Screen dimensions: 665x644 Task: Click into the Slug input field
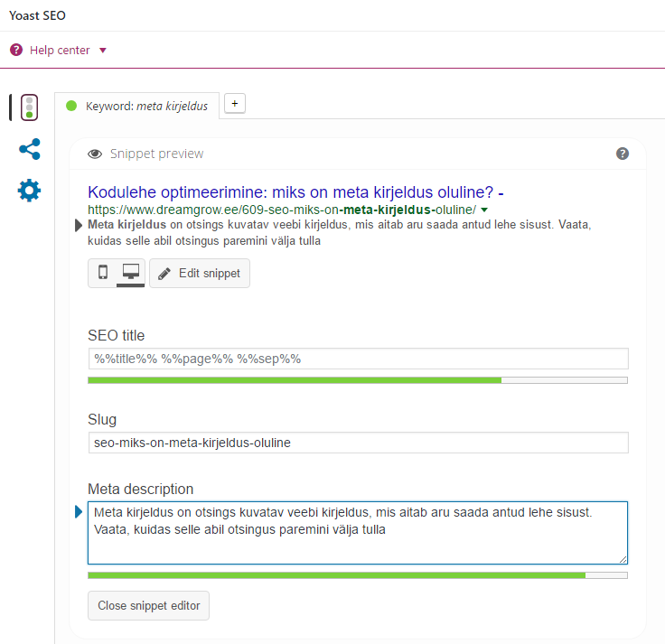(357, 443)
